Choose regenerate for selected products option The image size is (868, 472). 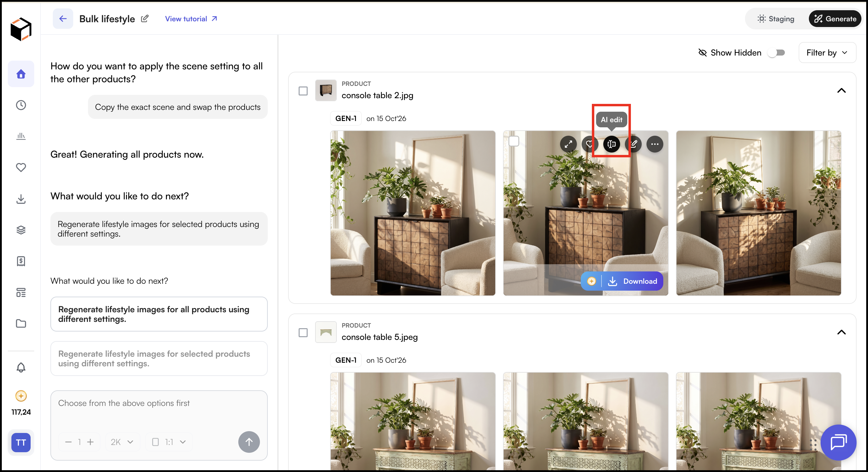coord(159,359)
